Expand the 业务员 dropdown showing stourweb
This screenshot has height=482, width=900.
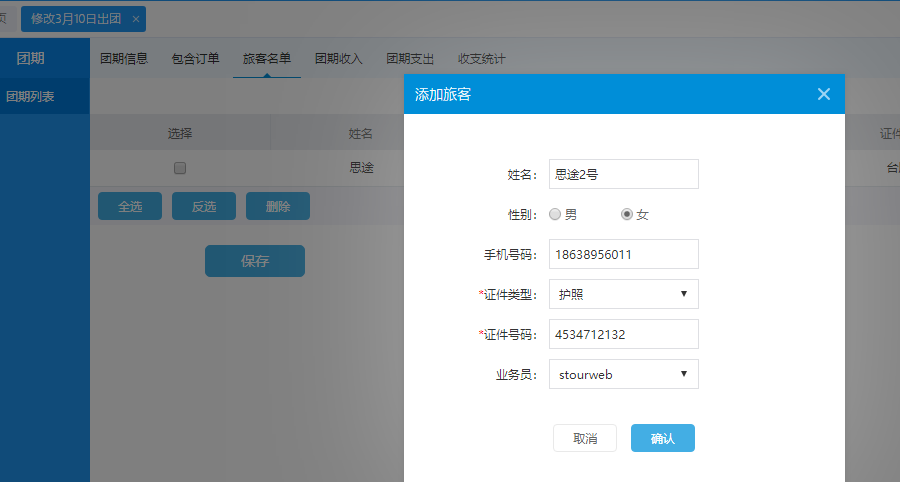(623, 374)
